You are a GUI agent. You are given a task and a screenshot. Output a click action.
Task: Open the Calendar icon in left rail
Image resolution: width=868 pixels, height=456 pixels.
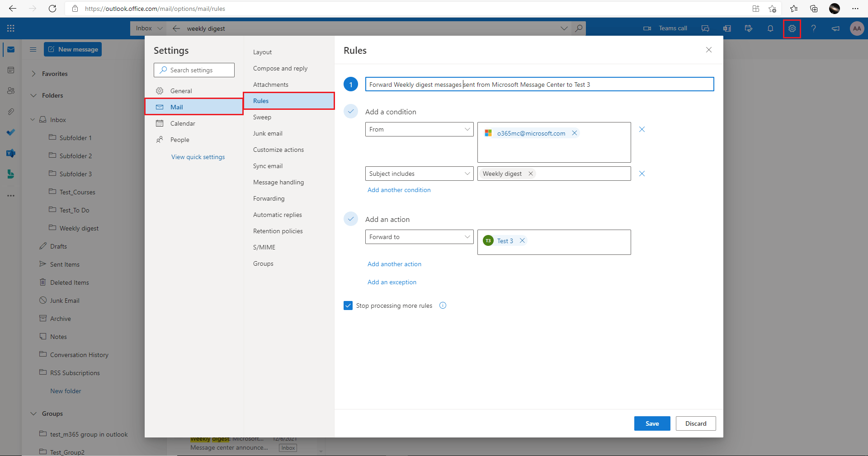point(11,70)
